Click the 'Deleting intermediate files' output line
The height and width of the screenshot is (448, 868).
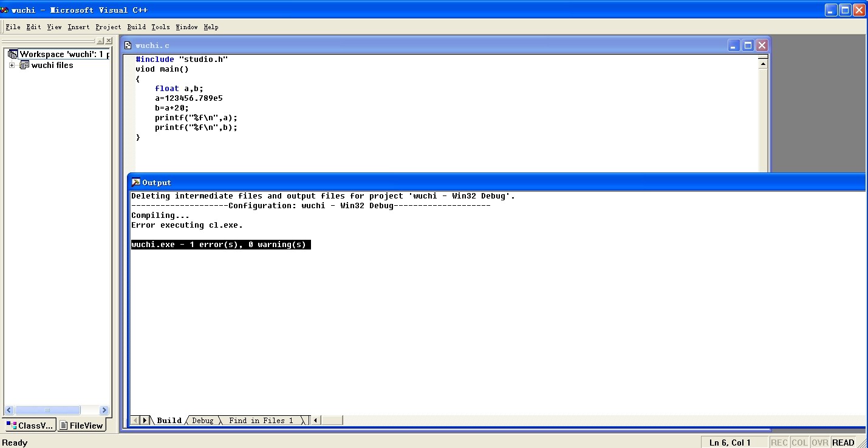323,196
